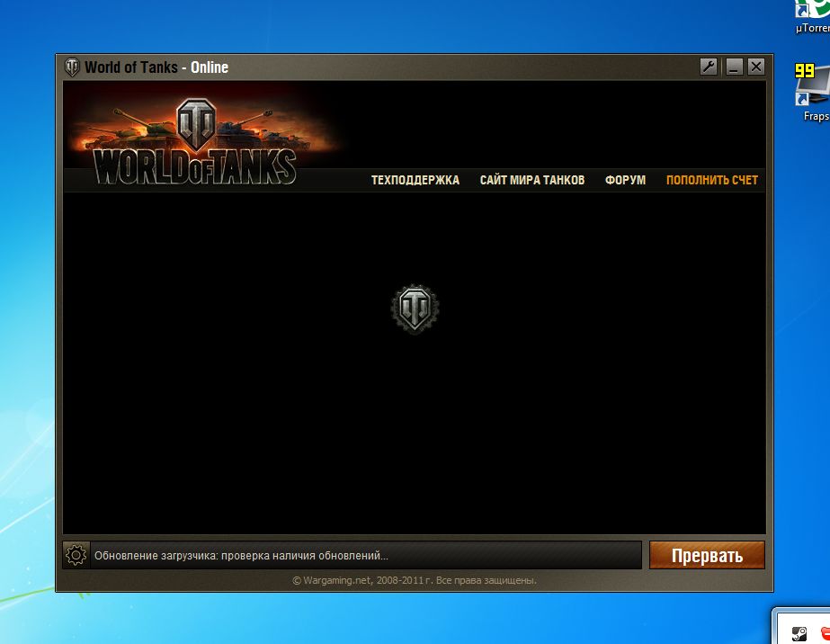Abort update with Прервать button

[707, 555]
